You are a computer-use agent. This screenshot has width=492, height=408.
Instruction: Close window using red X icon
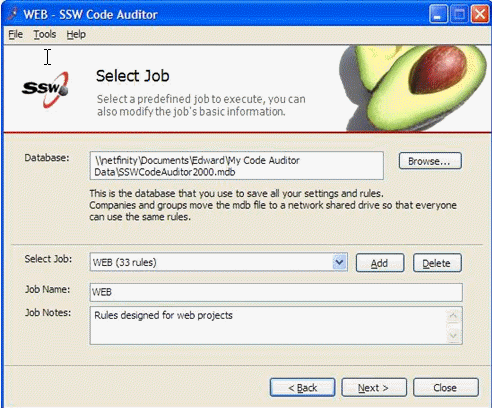[480, 14]
